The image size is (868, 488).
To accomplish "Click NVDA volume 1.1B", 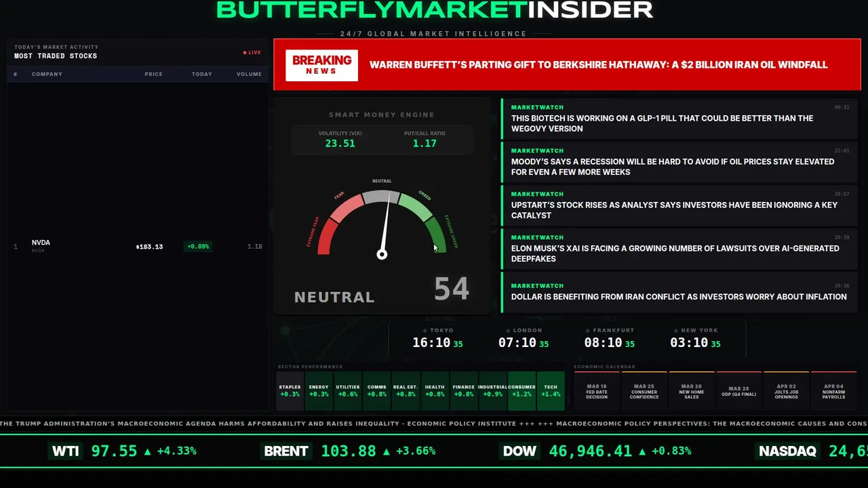I will click(254, 247).
